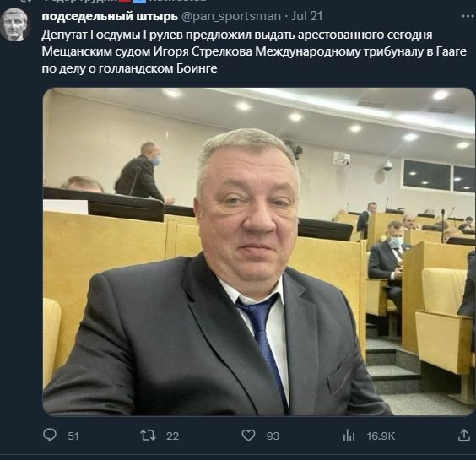Click the Jul 21 timestamp
Viewport: 476px width, 460px height.
[306, 16]
